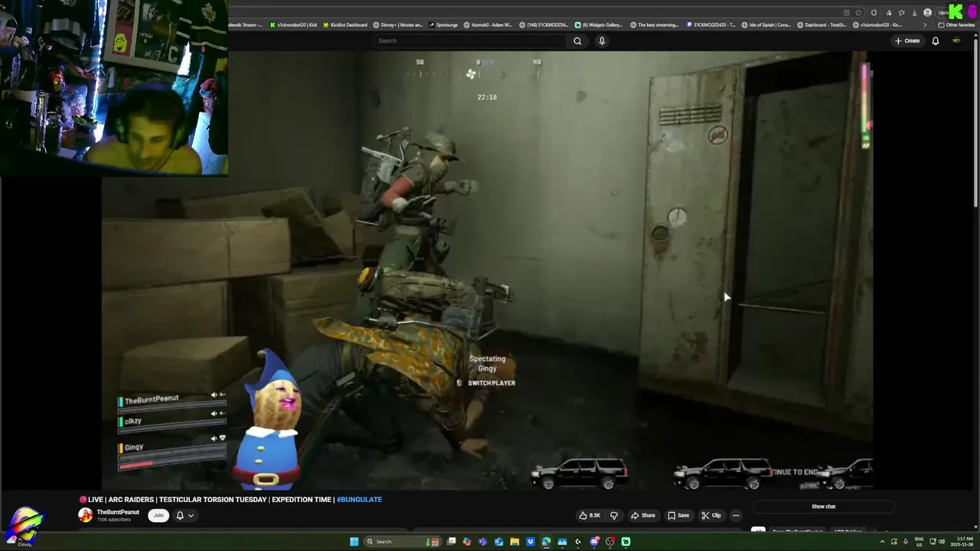This screenshot has width=980, height=551.
Task: Click the 22:18 match timer text
Action: coord(487,97)
